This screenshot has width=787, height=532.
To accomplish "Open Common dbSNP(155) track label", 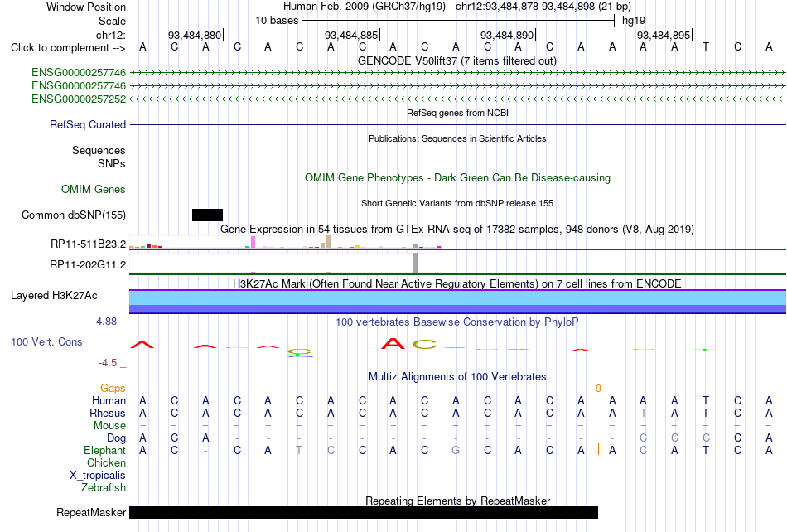I will point(74,215).
